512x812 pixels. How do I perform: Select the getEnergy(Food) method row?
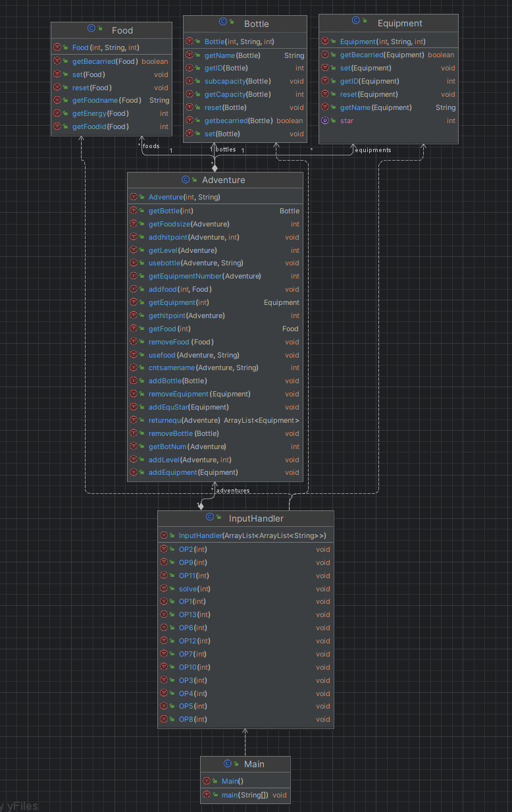tap(100, 113)
